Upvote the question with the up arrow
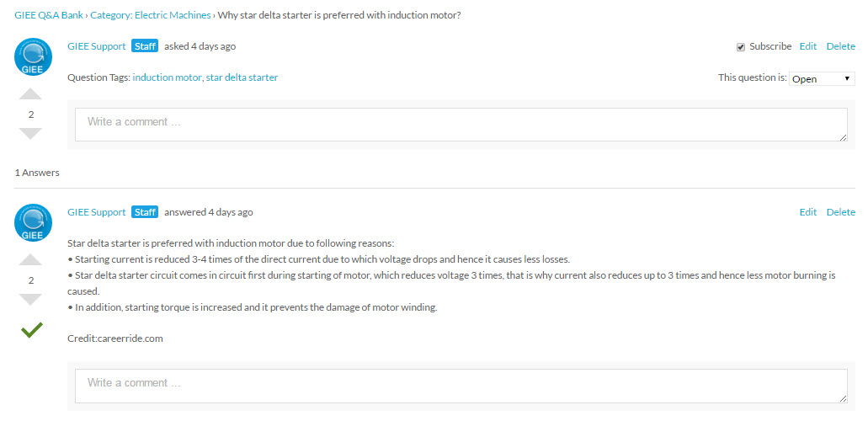This screenshot has height=421, width=868. click(30, 93)
